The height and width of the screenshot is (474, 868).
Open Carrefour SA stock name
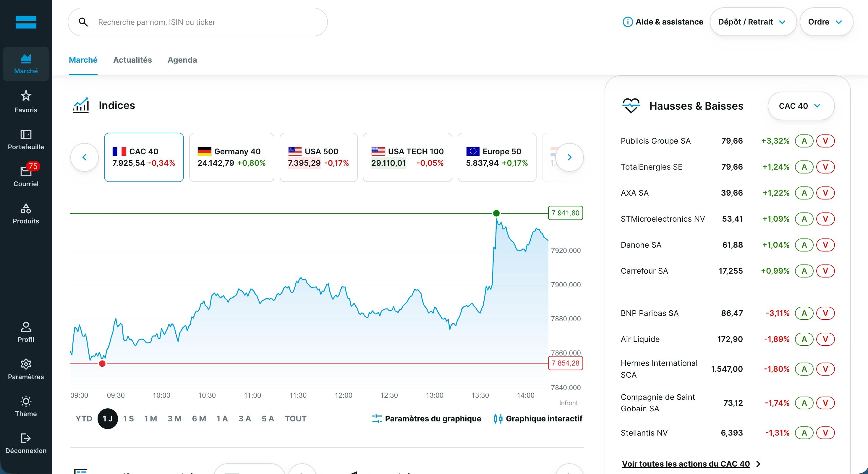pyautogui.click(x=644, y=271)
